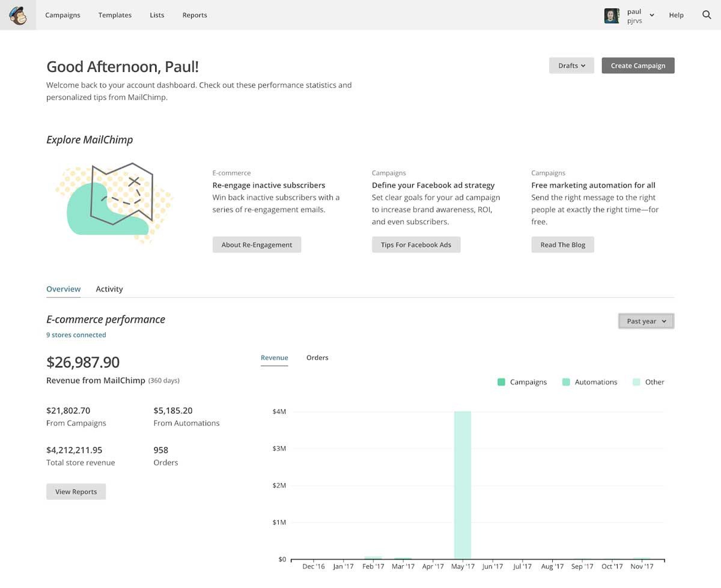The image size is (721, 588).
Task: Click the $5,185.20 From Automations value
Action: (173, 411)
